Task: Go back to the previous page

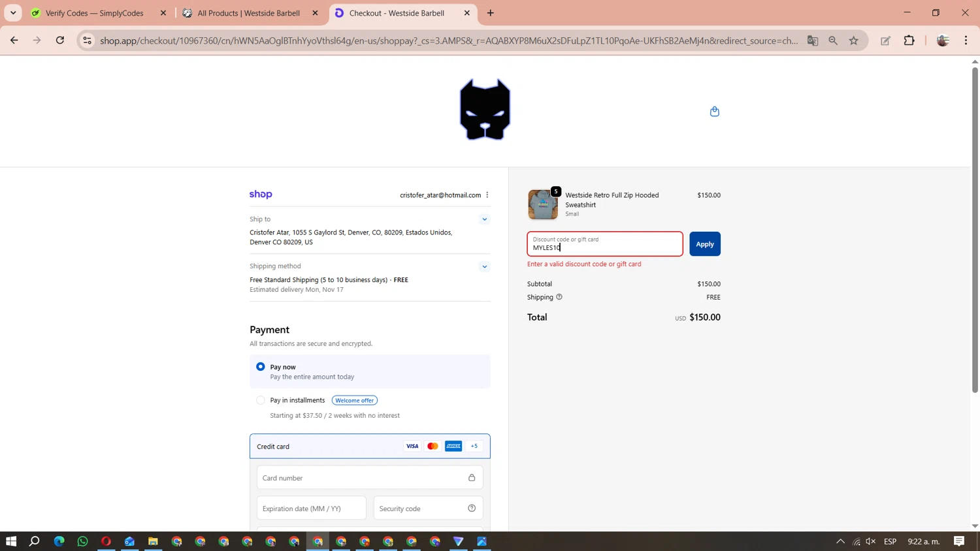Action: pyautogui.click(x=14, y=40)
